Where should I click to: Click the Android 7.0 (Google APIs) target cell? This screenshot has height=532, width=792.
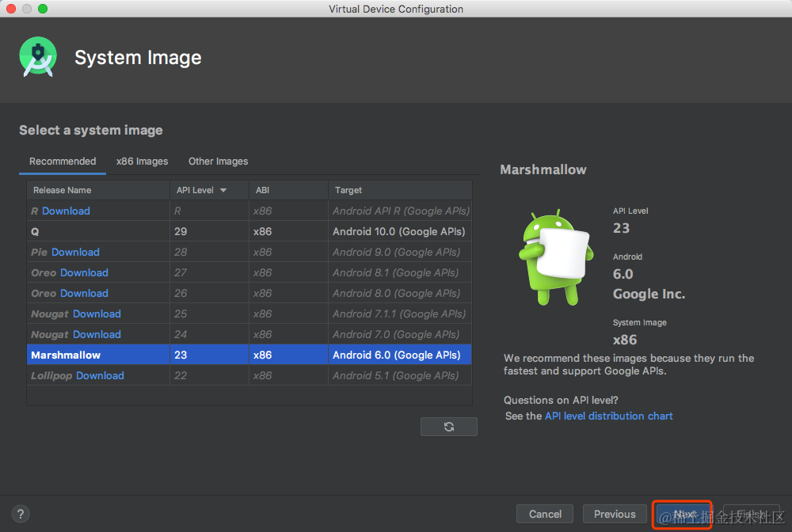click(x=400, y=335)
